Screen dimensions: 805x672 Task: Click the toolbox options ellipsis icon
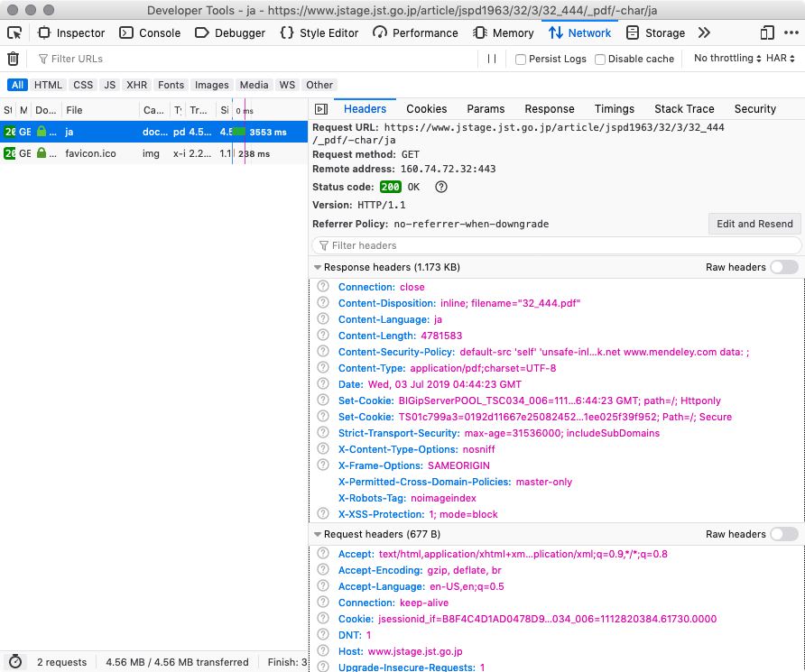(791, 32)
